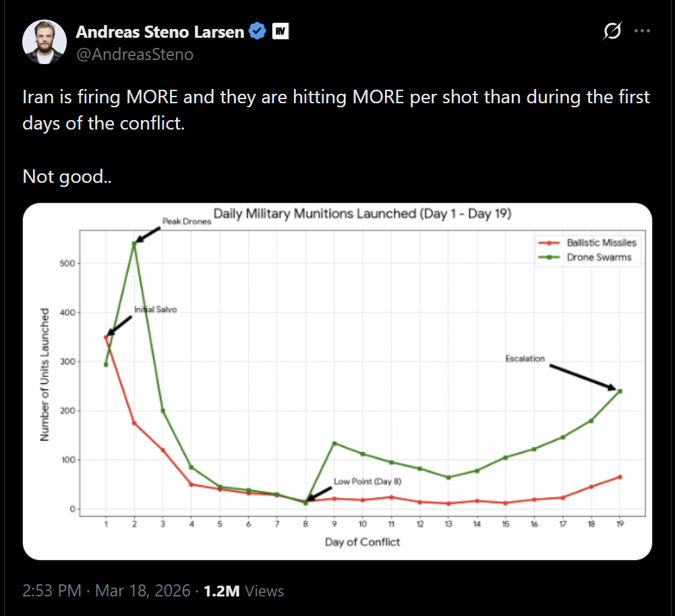Viewport: 675px width, 616px height.
Task: Click the Initial Salvo arrow annotation
Action: point(119,325)
